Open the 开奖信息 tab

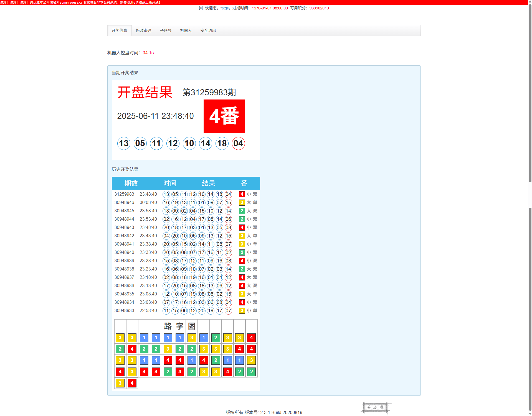119,30
